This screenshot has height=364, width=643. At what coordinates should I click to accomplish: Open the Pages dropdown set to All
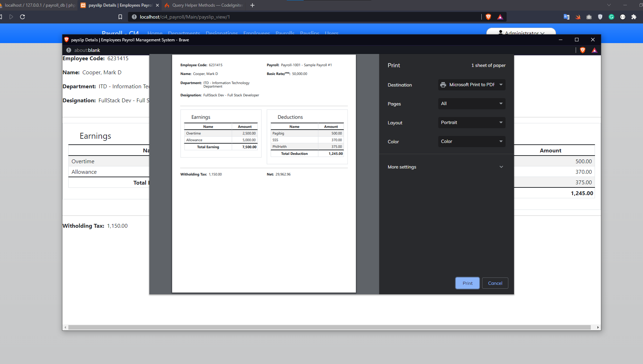[x=472, y=104]
